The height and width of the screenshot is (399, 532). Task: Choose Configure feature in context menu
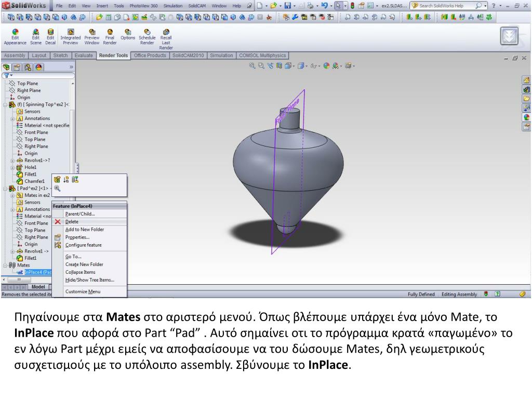tap(89, 245)
